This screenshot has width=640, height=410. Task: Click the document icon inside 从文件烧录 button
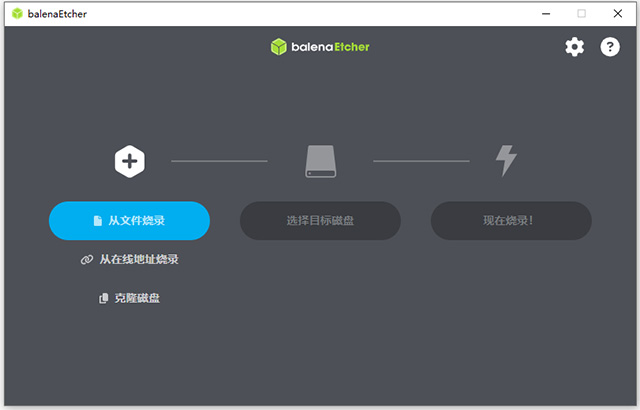pyautogui.click(x=97, y=220)
